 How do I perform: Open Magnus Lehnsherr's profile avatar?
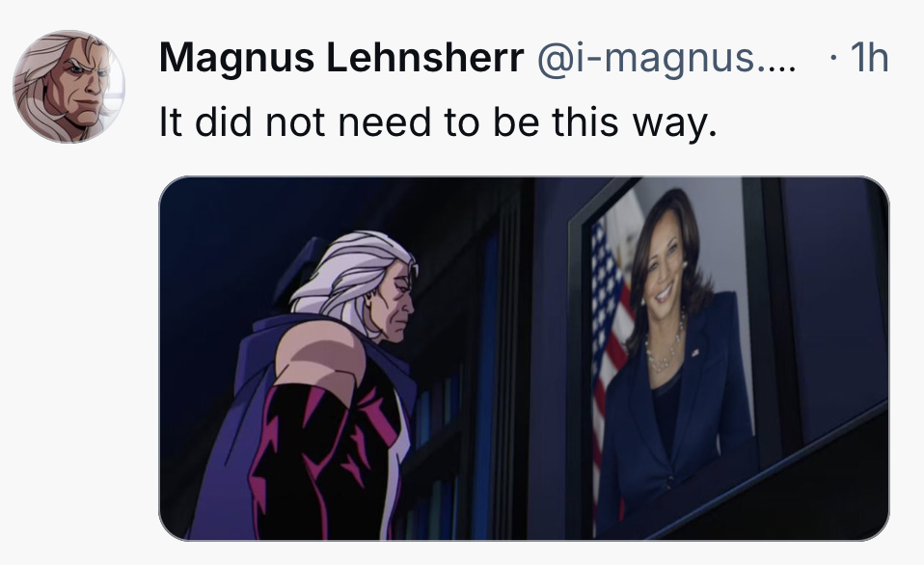(68, 87)
